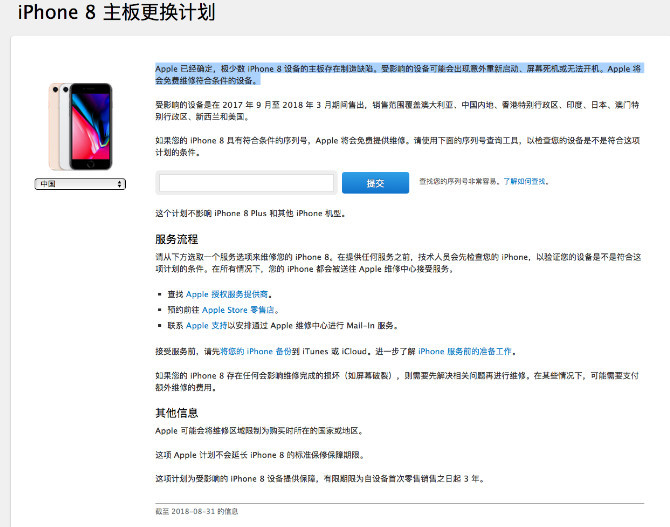The image size is (670, 527).
Task: Open the 中国 country dropdown
Action: tap(80, 184)
